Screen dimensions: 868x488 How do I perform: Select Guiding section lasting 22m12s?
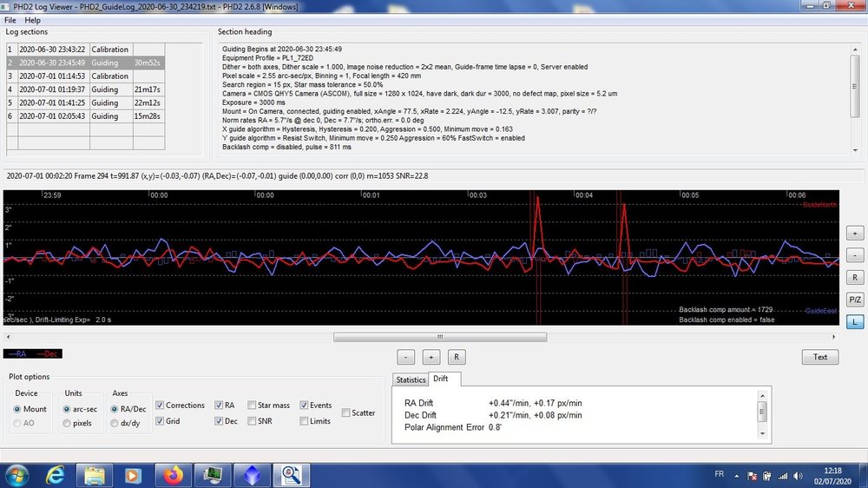(85, 102)
